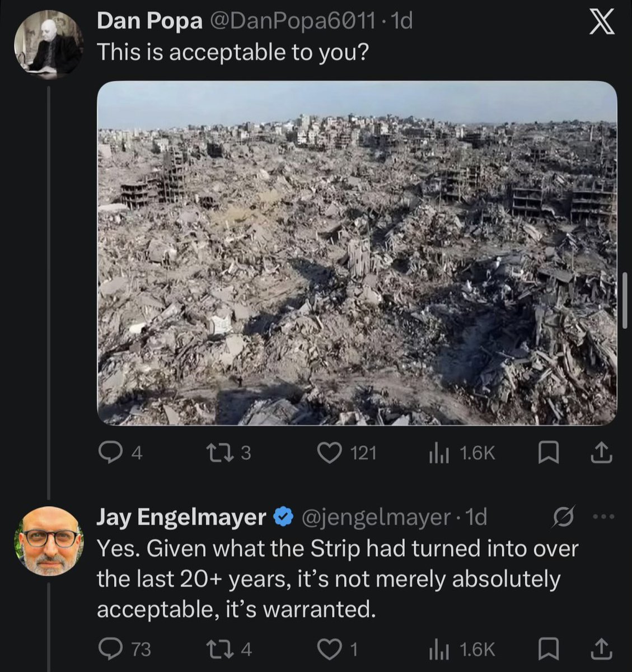Like Dan Popa's post
The width and height of the screenshot is (632, 672).
coord(347,453)
